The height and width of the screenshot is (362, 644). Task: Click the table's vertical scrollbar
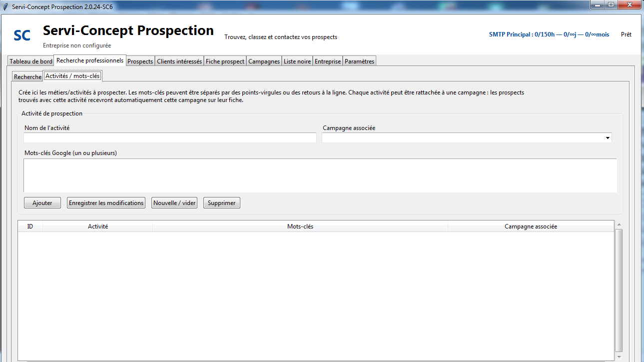tap(619, 290)
